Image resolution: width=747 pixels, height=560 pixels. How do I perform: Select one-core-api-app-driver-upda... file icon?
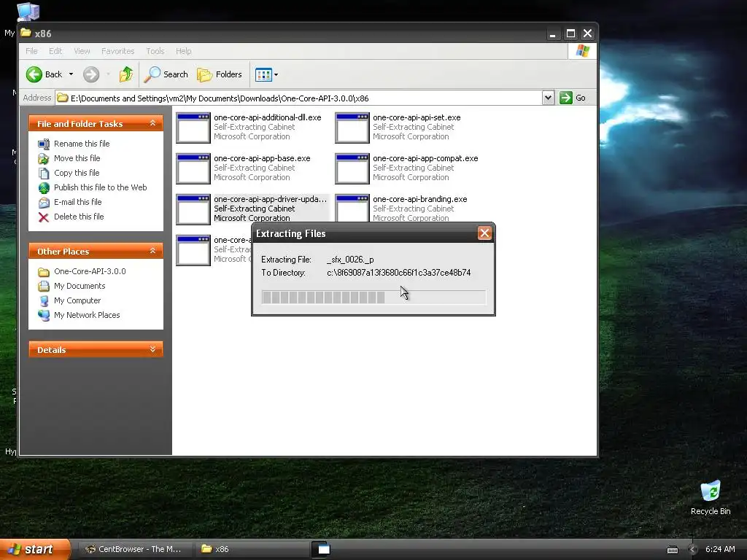(193, 209)
